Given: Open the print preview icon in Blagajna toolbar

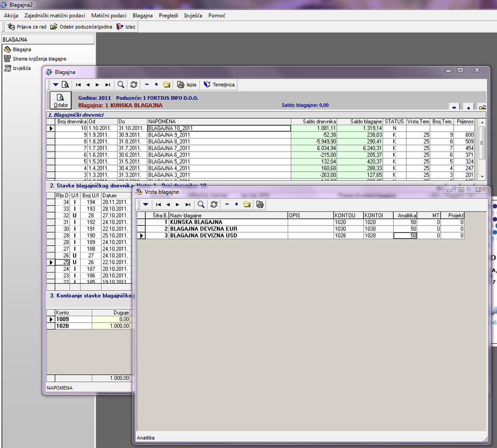Looking at the screenshot, I should pyautogui.click(x=65, y=85).
